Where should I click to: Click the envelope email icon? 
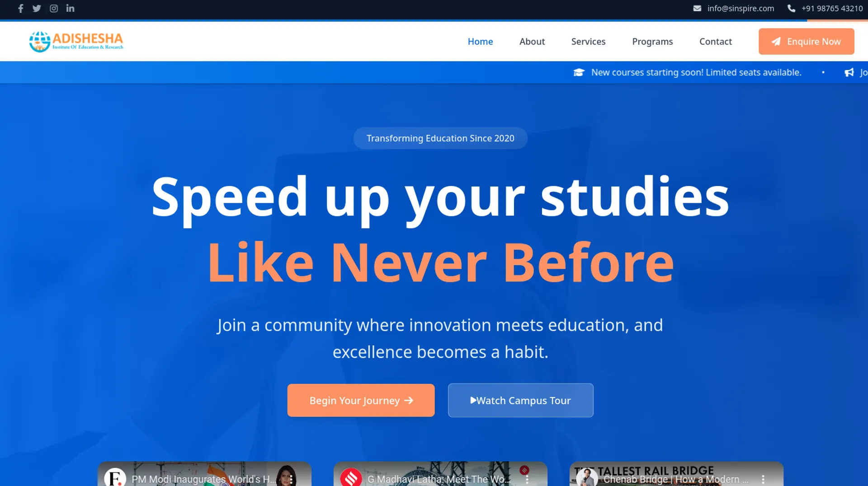point(697,8)
